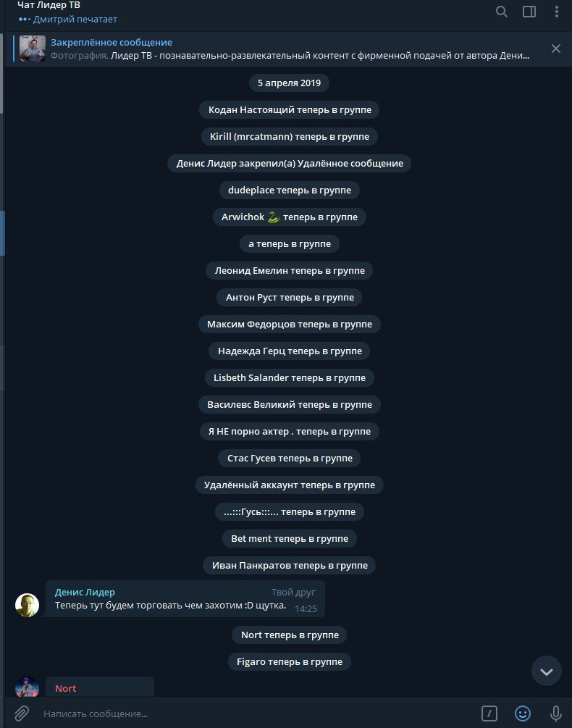Jump to bottom with down-arrow button
The width and height of the screenshot is (572, 728).
tap(547, 671)
